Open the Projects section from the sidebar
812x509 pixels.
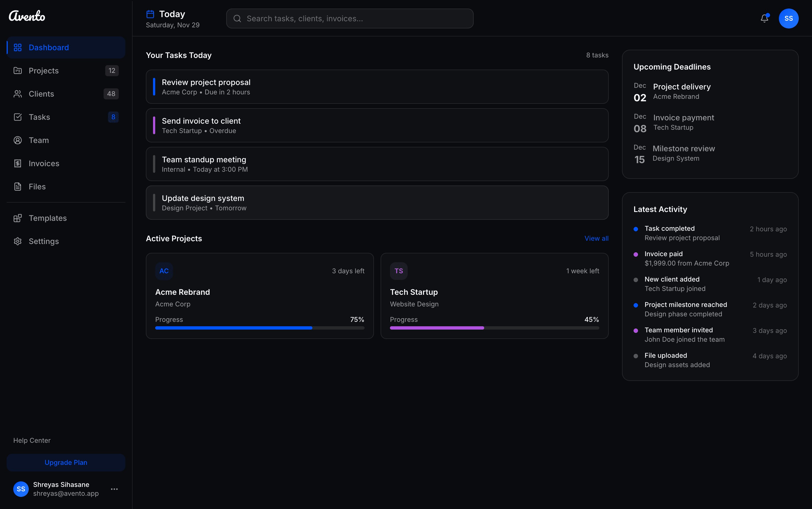point(18,70)
